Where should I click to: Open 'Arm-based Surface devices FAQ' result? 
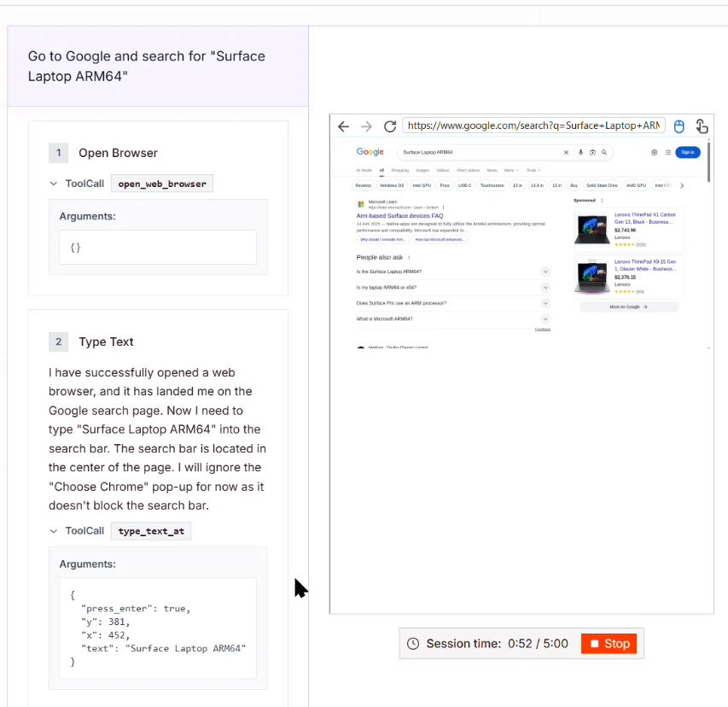(x=399, y=216)
